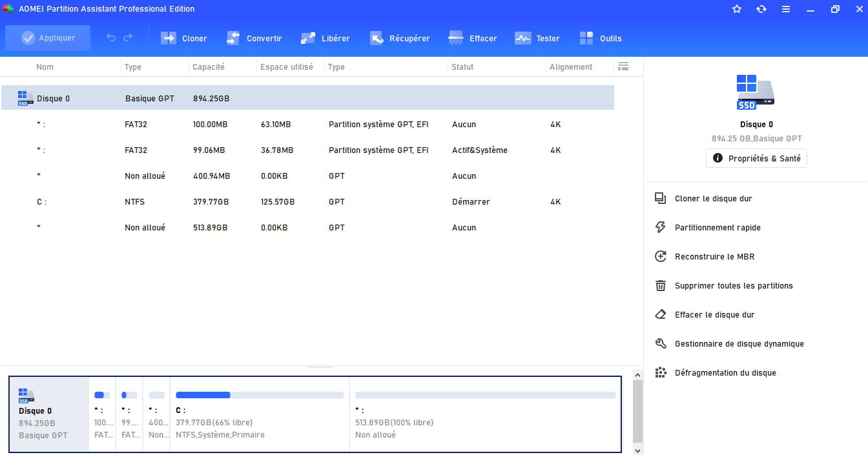Click the large SSD disk icon in side panel
Viewport: 868px width, 455px height.
(756, 92)
